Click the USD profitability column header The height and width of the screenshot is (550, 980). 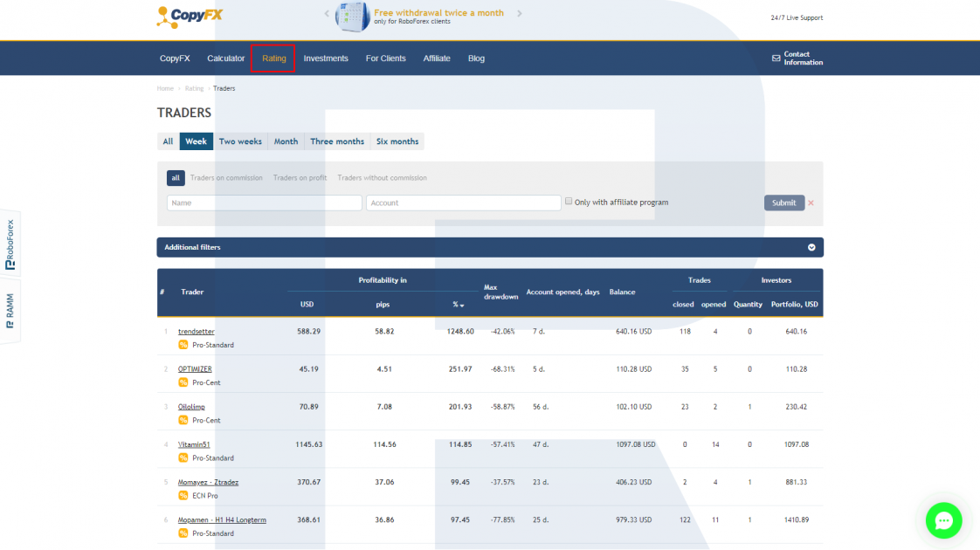point(307,305)
